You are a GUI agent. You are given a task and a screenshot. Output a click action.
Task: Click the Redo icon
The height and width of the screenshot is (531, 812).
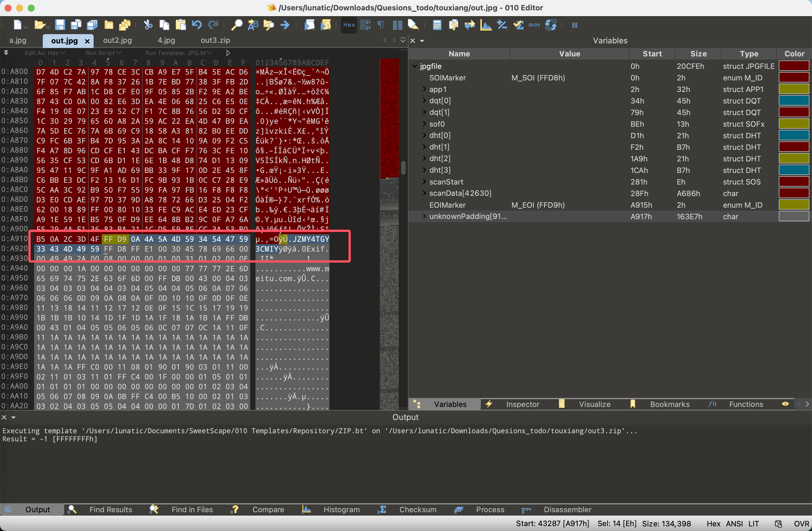pyautogui.click(x=213, y=25)
